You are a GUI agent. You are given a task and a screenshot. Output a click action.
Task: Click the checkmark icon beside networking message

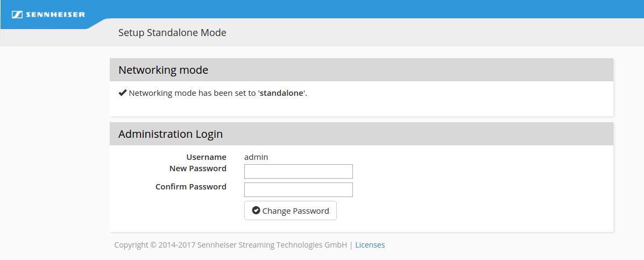(x=123, y=93)
